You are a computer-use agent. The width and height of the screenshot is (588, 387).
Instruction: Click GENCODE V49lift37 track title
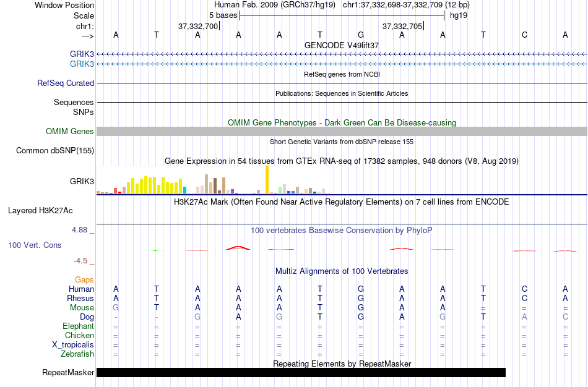pos(342,45)
